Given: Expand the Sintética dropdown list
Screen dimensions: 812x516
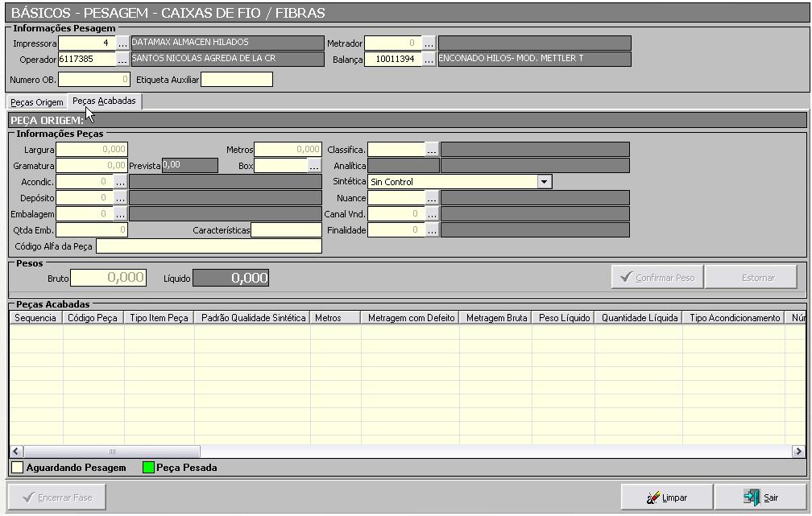Looking at the screenshot, I should pyautogui.click(x=545, y=182).
